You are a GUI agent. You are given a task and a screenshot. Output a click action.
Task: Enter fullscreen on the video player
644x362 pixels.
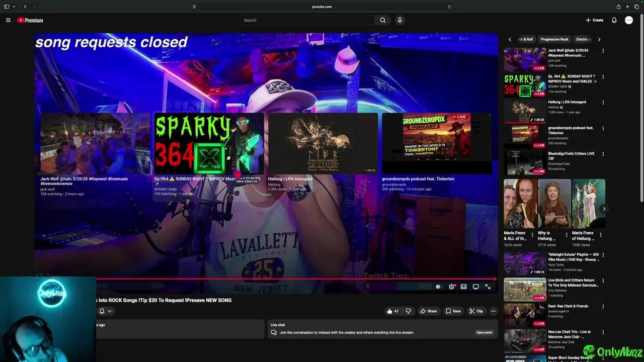click(x=488, y=287)
